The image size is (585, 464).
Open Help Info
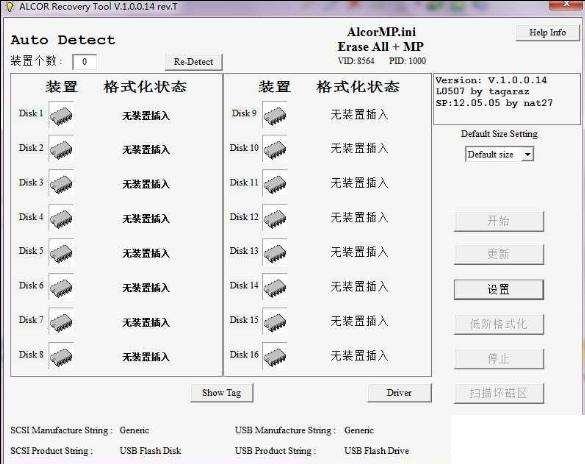click(547, 33)
